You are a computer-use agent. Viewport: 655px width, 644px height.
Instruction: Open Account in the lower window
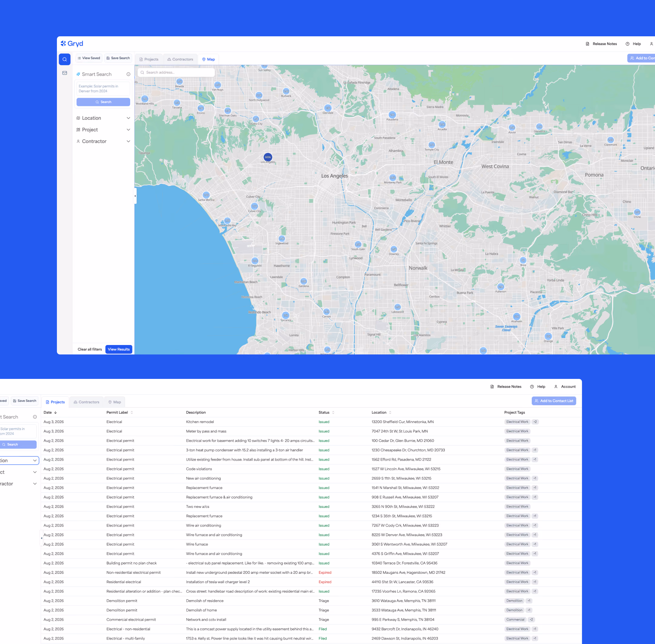(x=565, y=386)
